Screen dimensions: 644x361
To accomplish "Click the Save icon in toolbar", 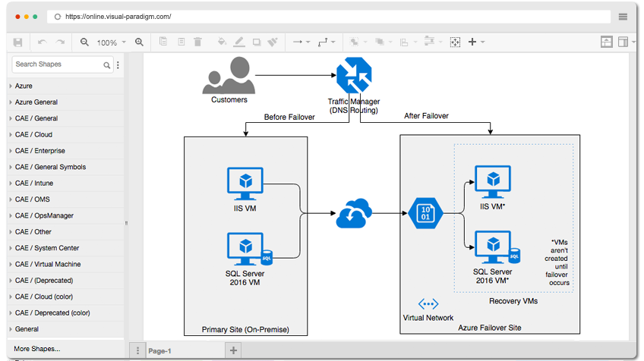I will coord(17,42).
